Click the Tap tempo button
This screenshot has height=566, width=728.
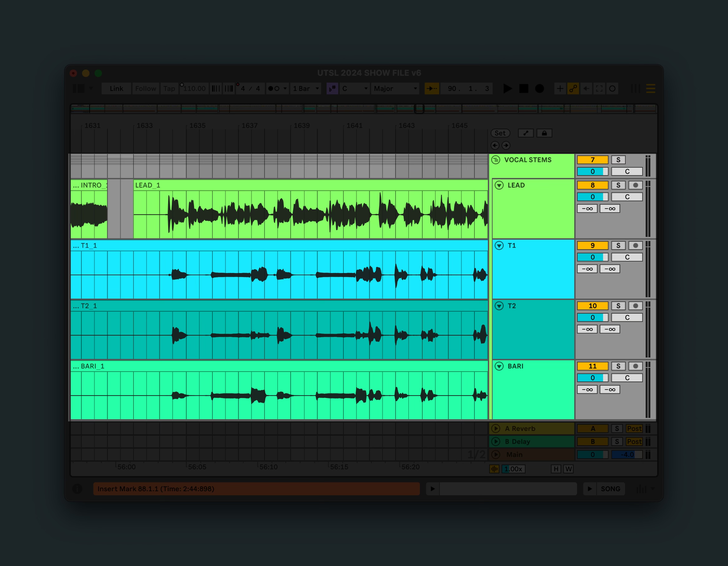(169, 89)
